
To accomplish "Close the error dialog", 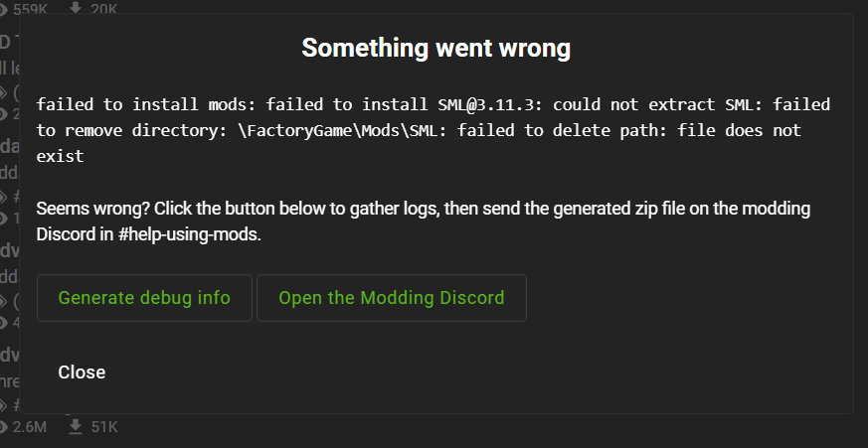I will tap(82, 373).
